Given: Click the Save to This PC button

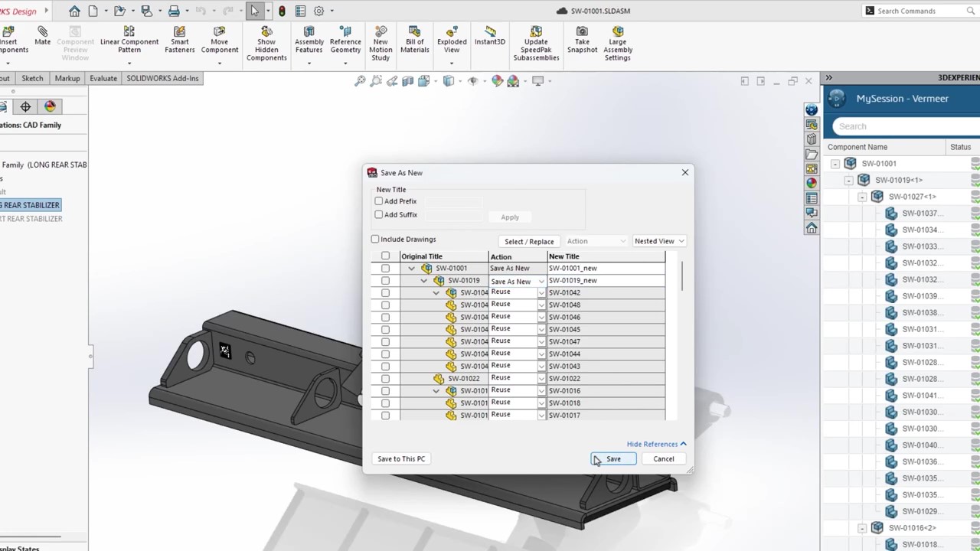Looking at the screenshot, I should click(400, 458).
